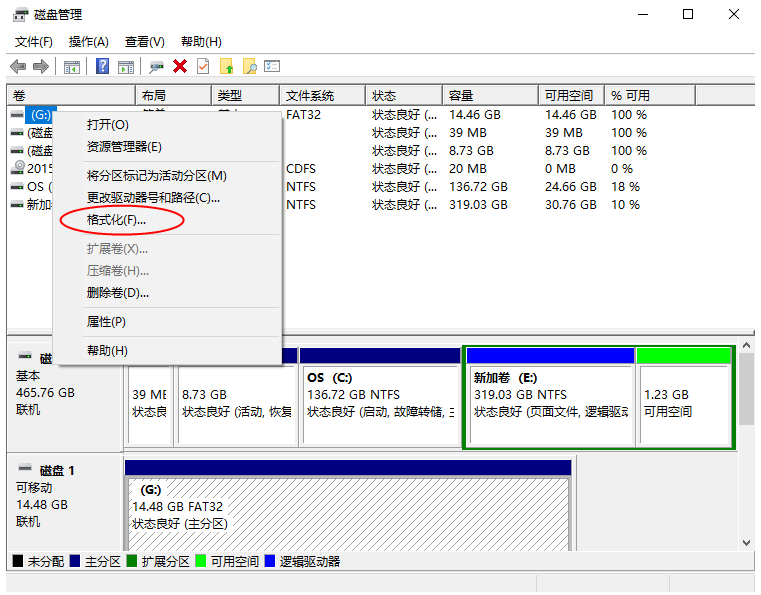
Task: Click the blue help question mark icon
Action: tap(102, 67)
